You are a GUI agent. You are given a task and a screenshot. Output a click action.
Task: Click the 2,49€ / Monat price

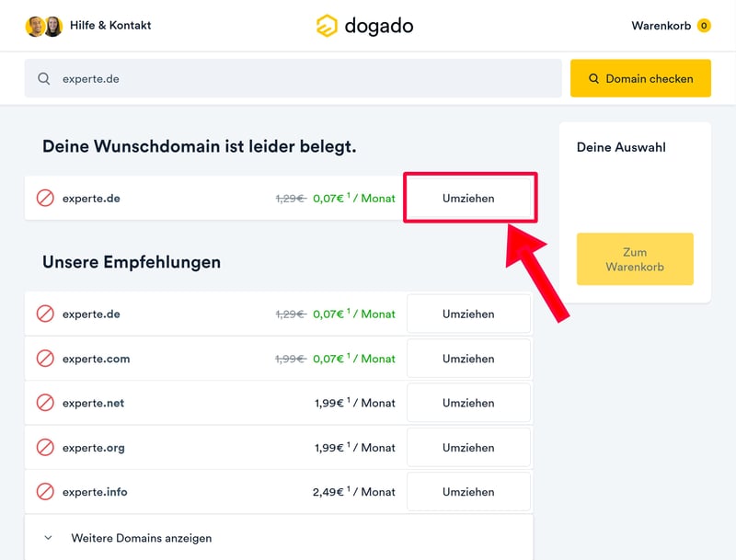point(354,492)
